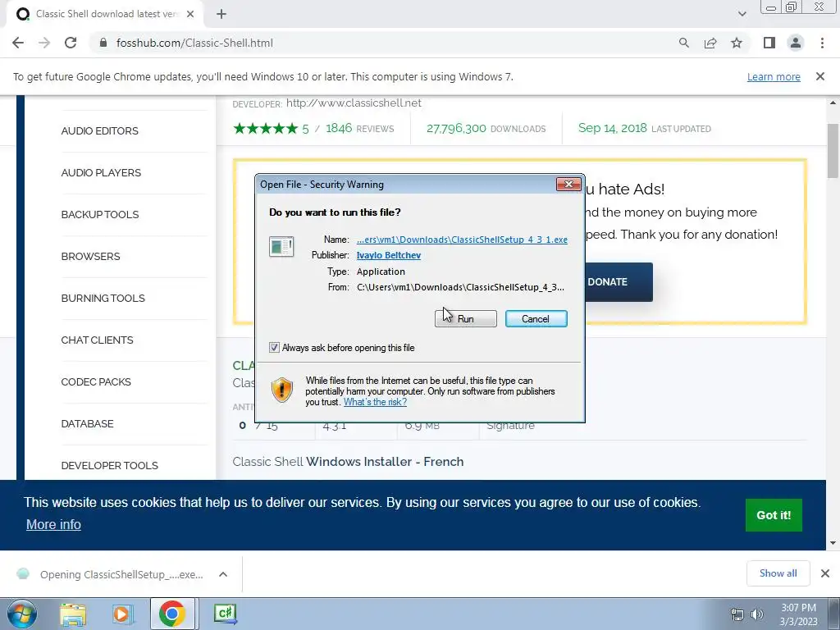840x630 pixels.
Task: Open Codec Packs category
Action: pyautogui.click(x=96, y=381)
